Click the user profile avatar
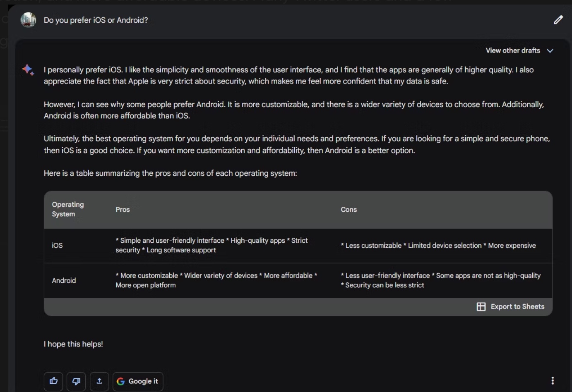572x392 pixels. point(28,20)
